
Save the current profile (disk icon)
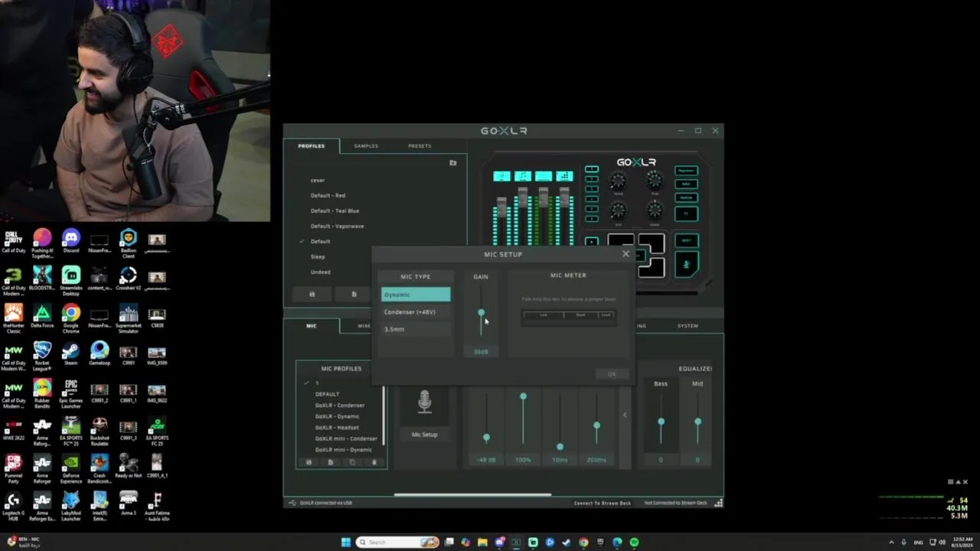pyautogui.click(x=312, y=294)
